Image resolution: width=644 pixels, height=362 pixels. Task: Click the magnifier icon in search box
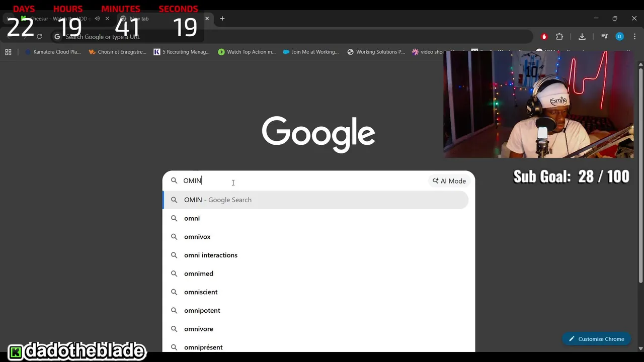(174, 180)
